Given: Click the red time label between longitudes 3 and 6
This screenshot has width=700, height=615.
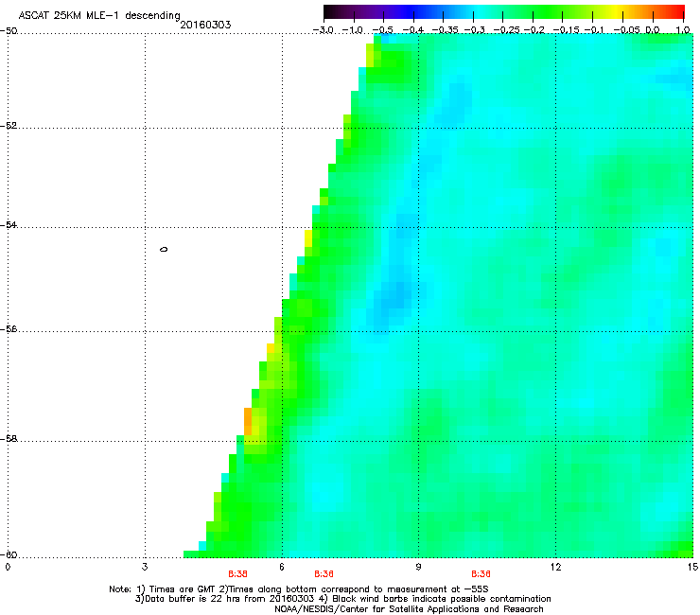Looking at the screenshot, I should (237, 574).
